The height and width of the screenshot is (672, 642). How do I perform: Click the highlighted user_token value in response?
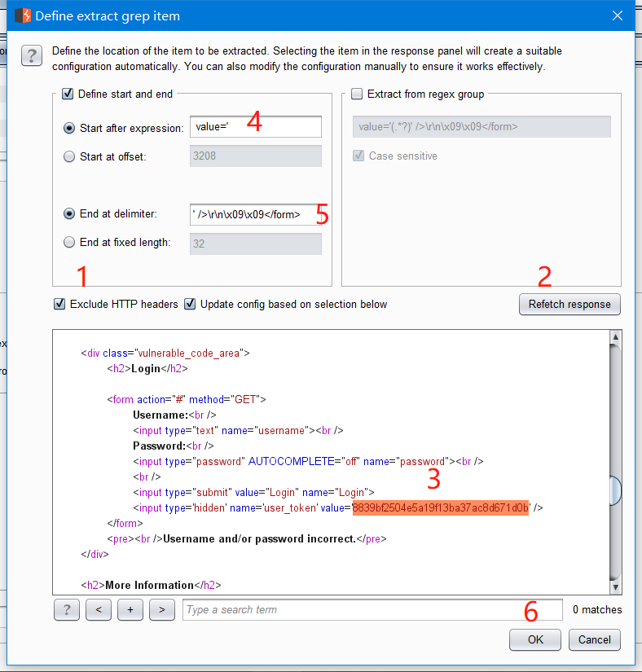click(x=441, y=507)
